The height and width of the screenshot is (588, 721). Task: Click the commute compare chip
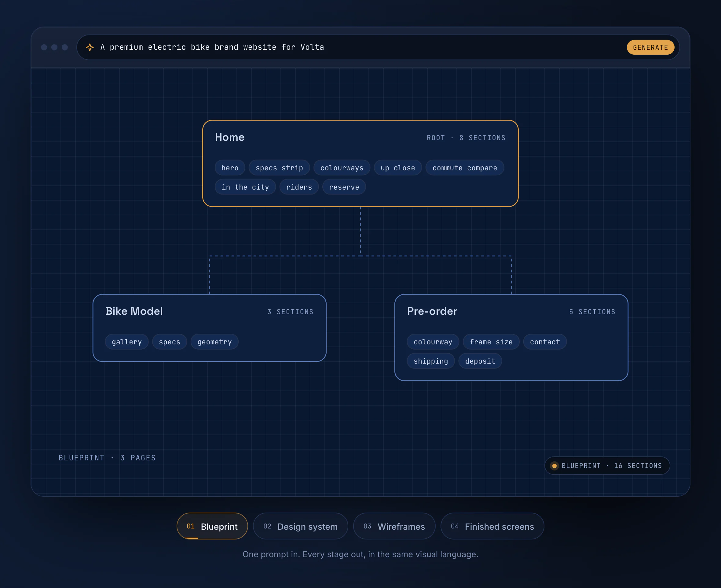coord(465,168)
